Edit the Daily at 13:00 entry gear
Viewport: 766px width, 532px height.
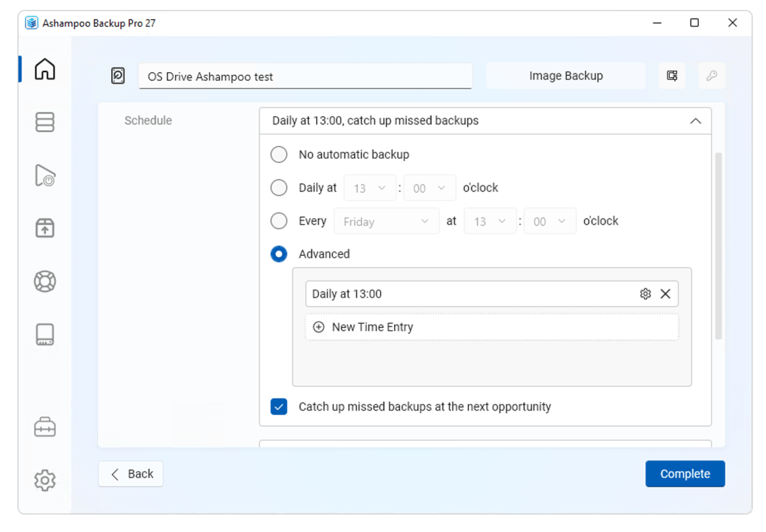click(645, 294)
